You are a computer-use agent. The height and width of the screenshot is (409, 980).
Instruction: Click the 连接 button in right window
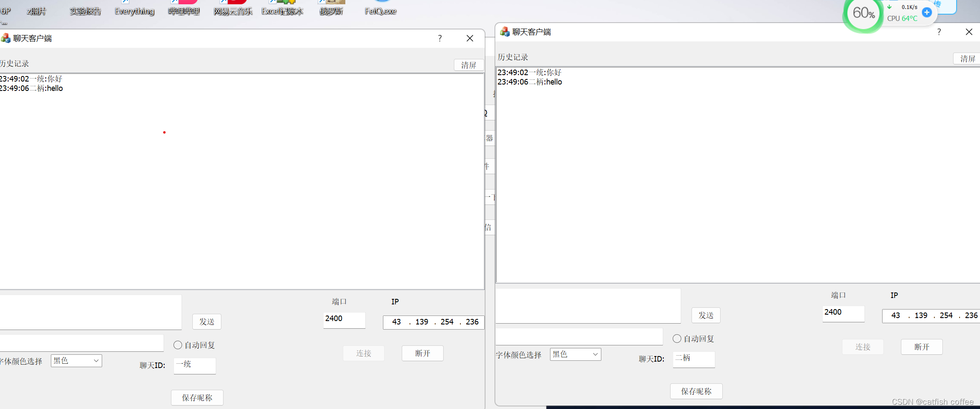click(x=863, y=347)
